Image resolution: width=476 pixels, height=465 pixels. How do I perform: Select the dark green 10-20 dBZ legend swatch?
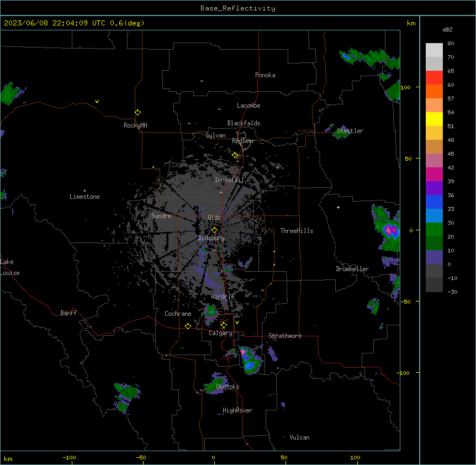[434, 243]
